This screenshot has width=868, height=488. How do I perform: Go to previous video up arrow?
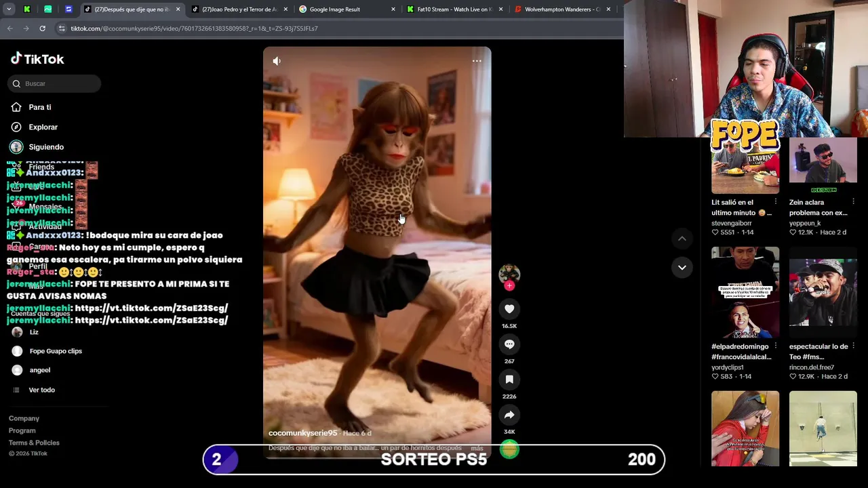(x=682, y=239)
